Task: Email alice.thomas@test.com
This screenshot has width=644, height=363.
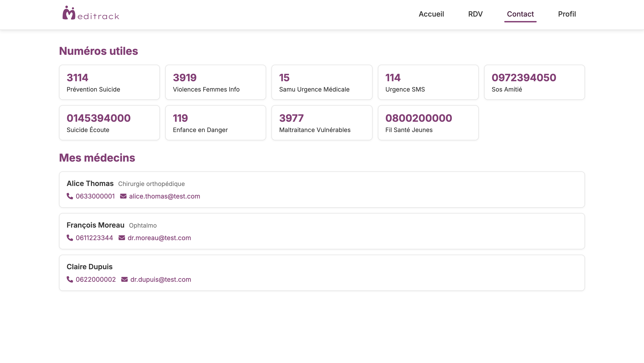Action: (x=165, y=196)
